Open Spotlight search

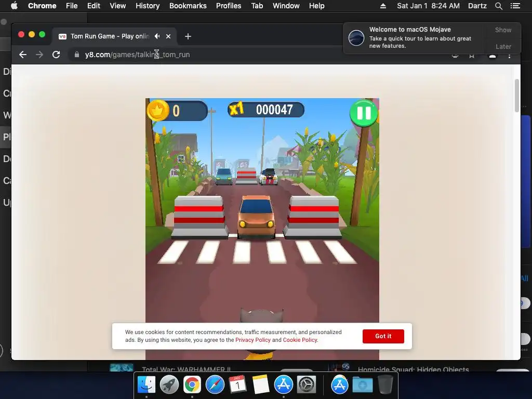[498, 6]
